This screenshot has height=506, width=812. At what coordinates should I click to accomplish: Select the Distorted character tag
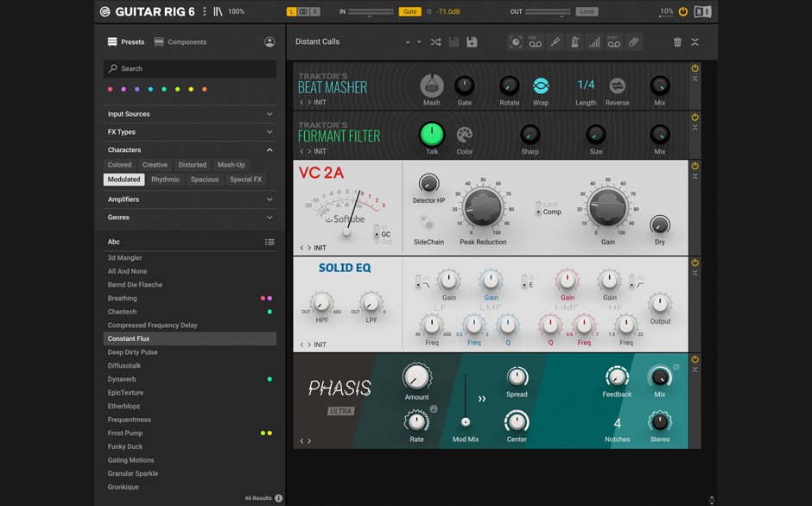point(192,165)
